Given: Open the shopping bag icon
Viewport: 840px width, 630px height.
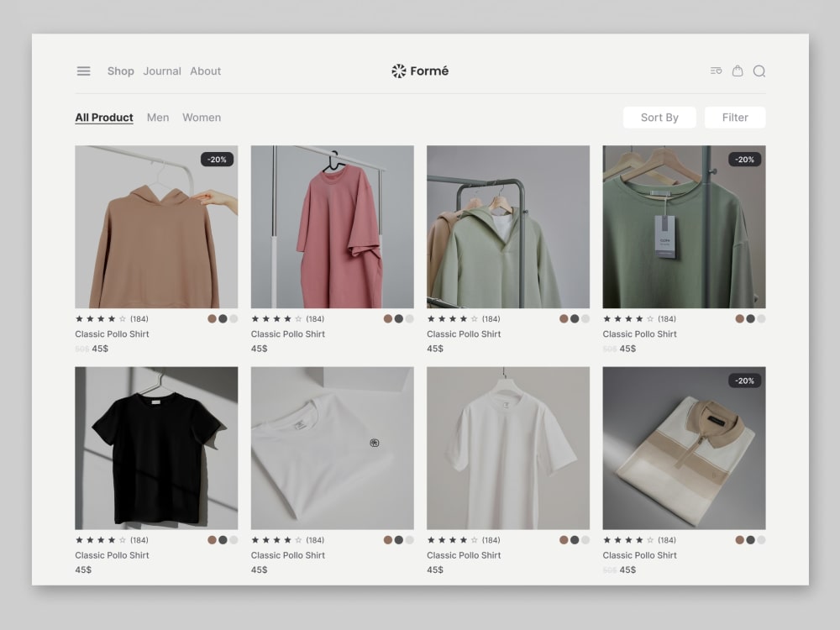Looking at the screenshot, I should pyautogui.click(x=738, y=71).
